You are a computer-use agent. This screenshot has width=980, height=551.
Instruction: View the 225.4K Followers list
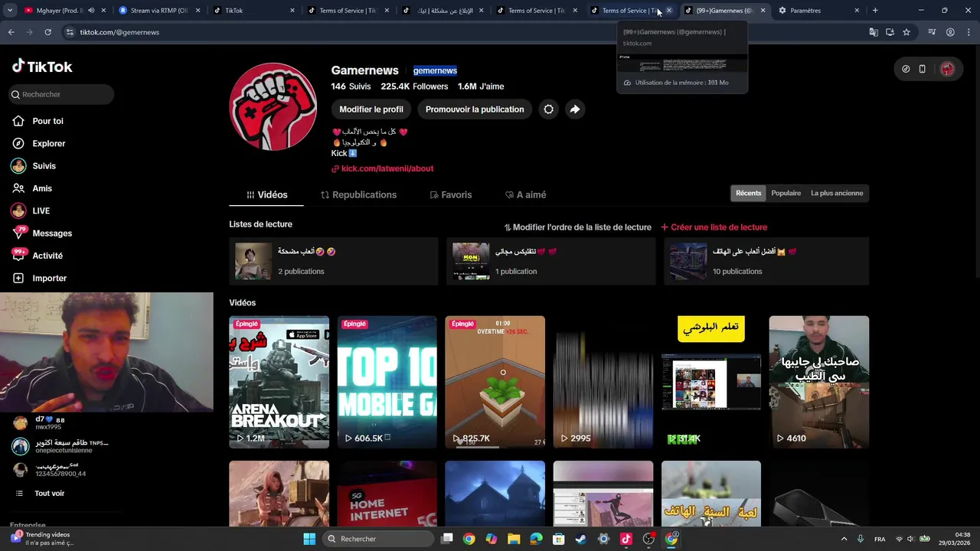414,86
